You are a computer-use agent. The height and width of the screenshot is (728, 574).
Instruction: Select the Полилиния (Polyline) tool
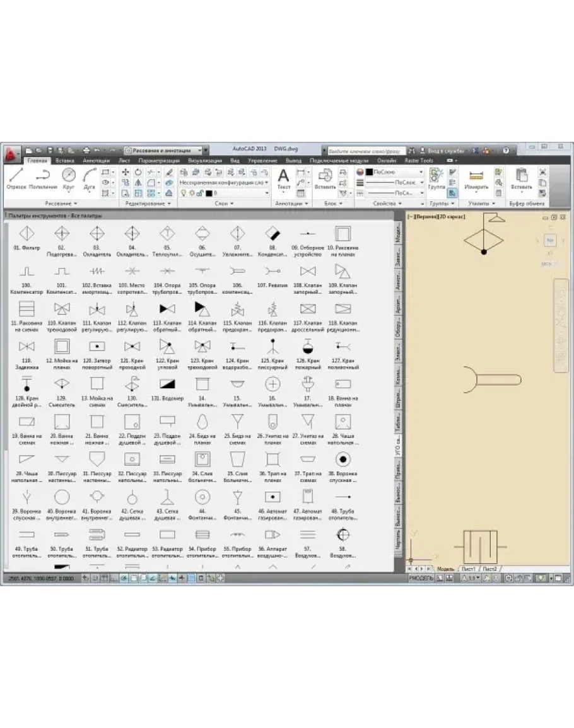coord(43,177)
